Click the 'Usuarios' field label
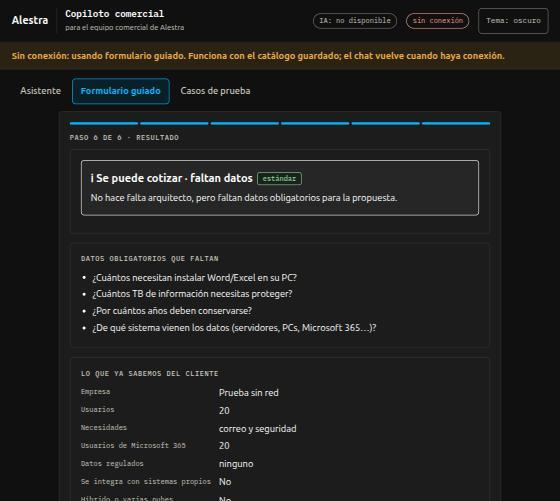Screen dimensions: 560x501 coord(98,410)
